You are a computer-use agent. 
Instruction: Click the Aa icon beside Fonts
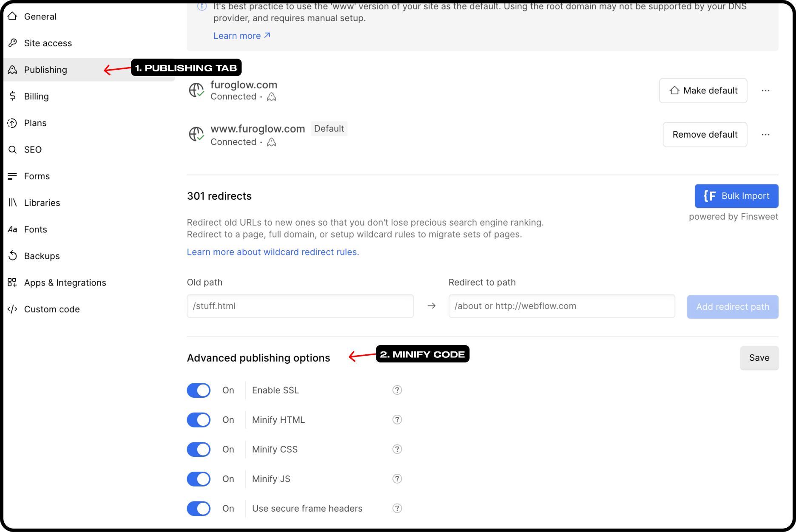pyautogui.click(x=12, y=229)
